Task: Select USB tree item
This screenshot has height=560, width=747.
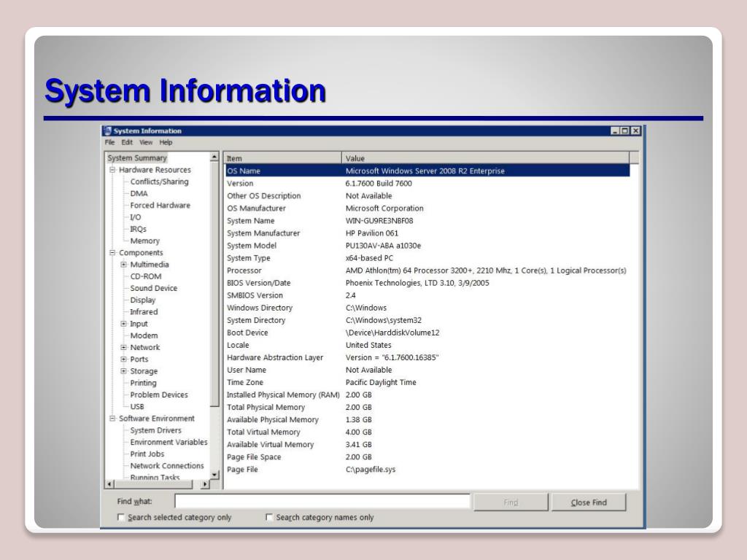Action: pyautogui.click(x=137, y=407)
